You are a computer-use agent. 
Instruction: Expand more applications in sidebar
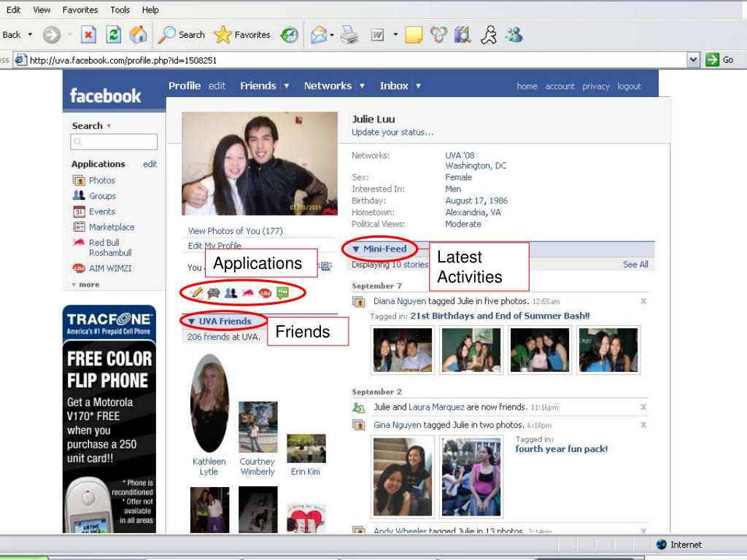coord(86,284)
